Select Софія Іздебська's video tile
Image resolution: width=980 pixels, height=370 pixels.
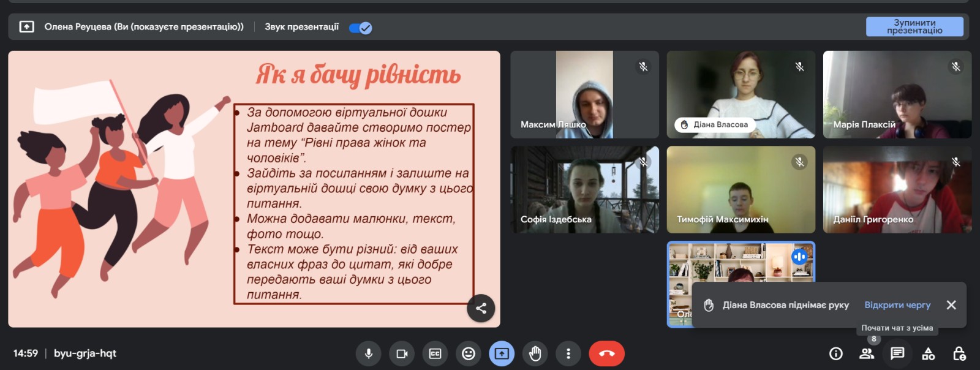(x=584, y=189)
